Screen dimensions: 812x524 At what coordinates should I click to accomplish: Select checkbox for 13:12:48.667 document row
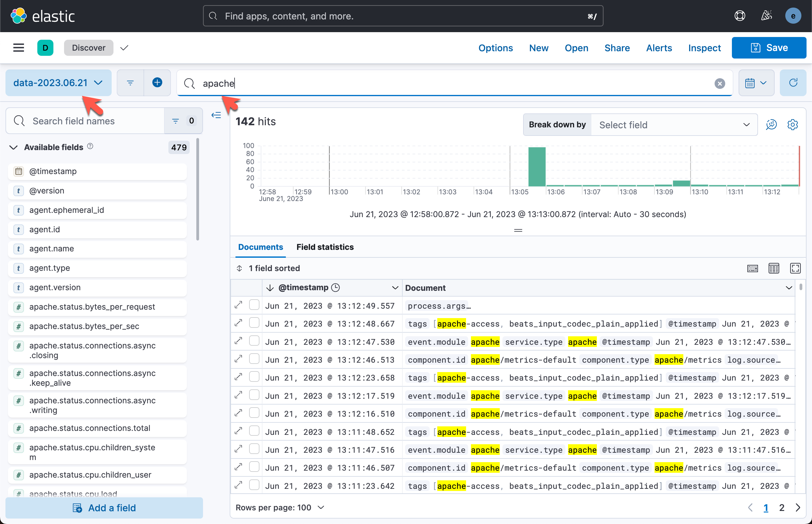coord(254,323)
